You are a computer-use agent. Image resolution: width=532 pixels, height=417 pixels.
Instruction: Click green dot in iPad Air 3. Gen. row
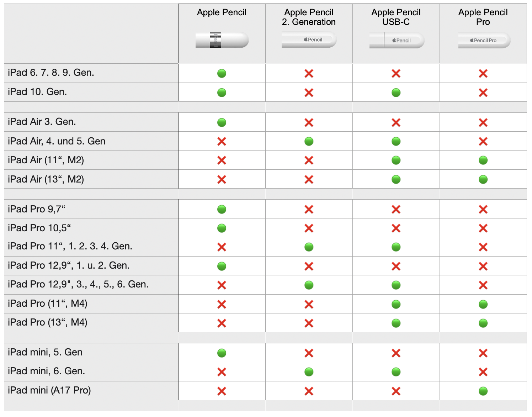coord(222,122)
